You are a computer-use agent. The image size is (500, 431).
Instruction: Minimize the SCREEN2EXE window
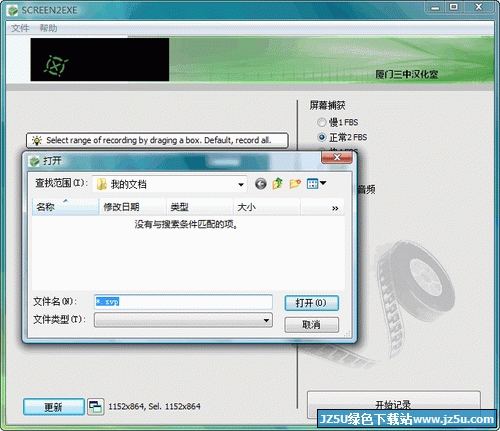click(435, 7)
